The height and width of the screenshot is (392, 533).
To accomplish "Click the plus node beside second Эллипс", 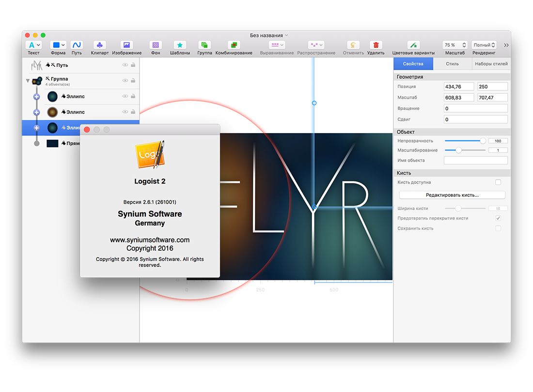I will 37,112.
